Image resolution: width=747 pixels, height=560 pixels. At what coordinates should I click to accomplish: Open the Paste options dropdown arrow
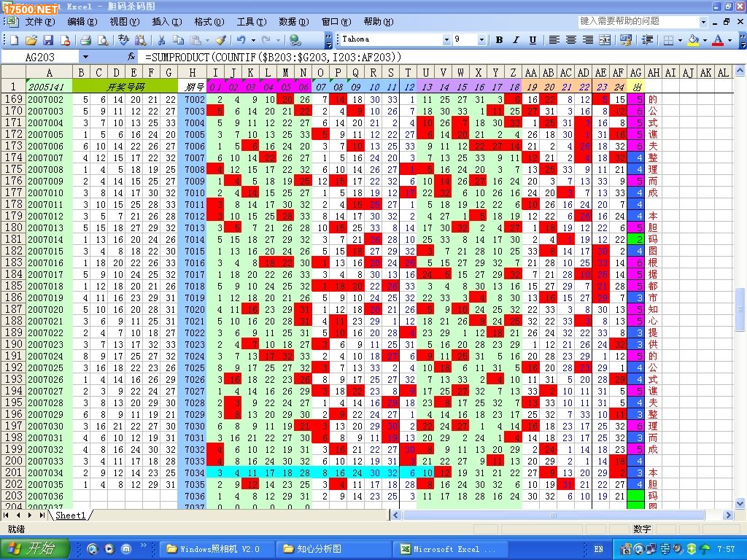tap(207, 41)
